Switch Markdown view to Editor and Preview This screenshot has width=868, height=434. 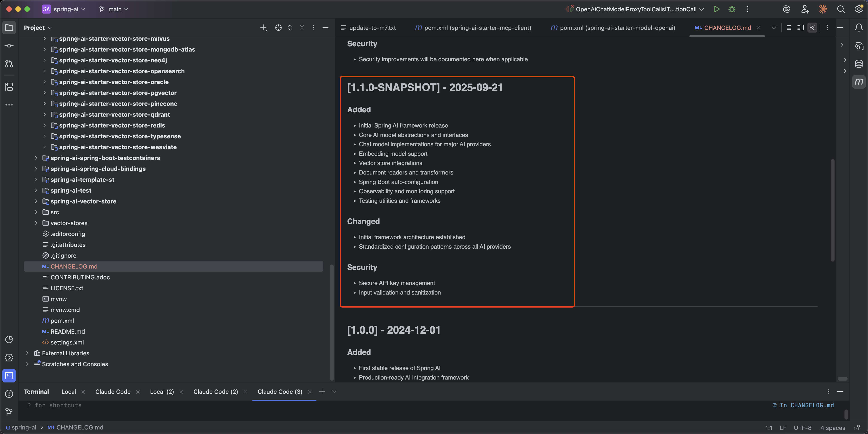[800, 28]
